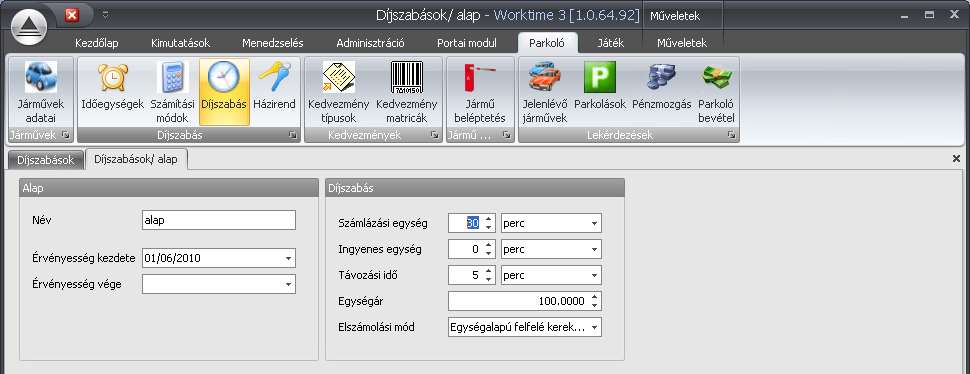Screen dimensions: 970x374
Task: Switch to the Kimutatások ribbon tab
Action: pyautogui.click(x=181, y=43)
